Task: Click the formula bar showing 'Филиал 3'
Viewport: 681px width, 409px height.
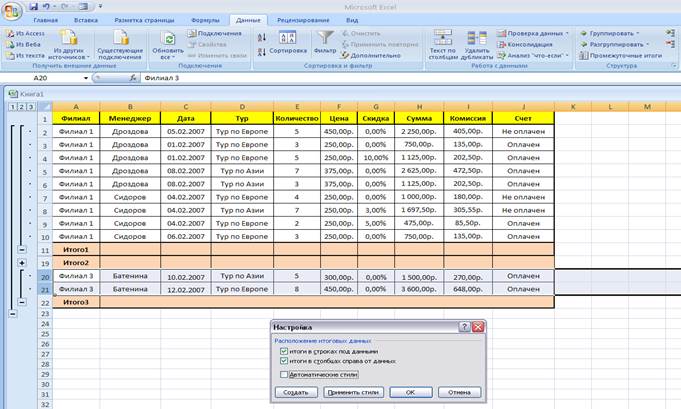Action: [408, 78]
